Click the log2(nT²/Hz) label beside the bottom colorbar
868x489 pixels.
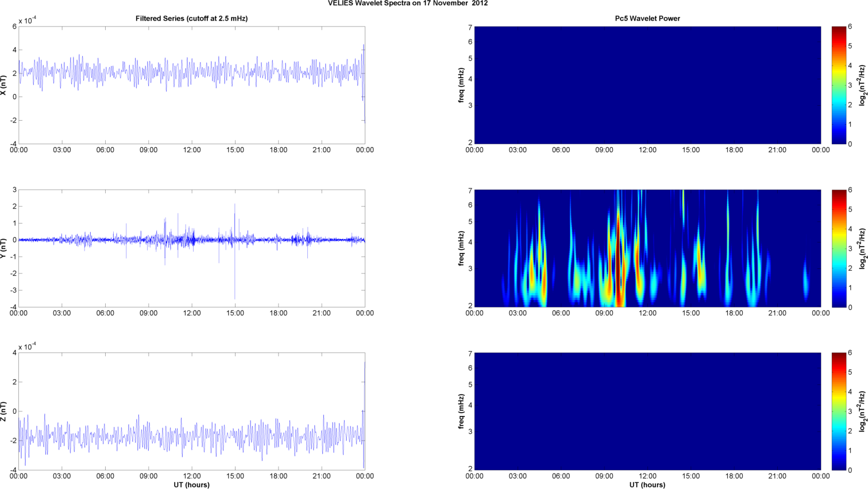862,411
